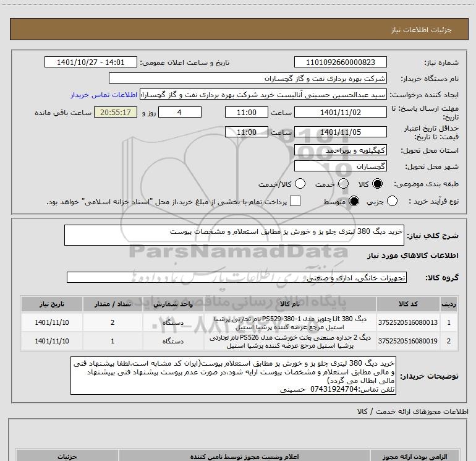Click the general need description text box

(234, 235)
